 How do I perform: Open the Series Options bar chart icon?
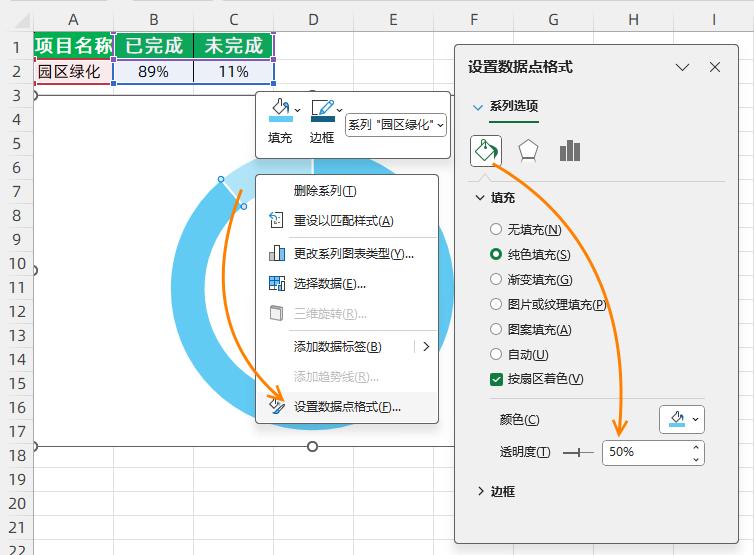[570, 151]
